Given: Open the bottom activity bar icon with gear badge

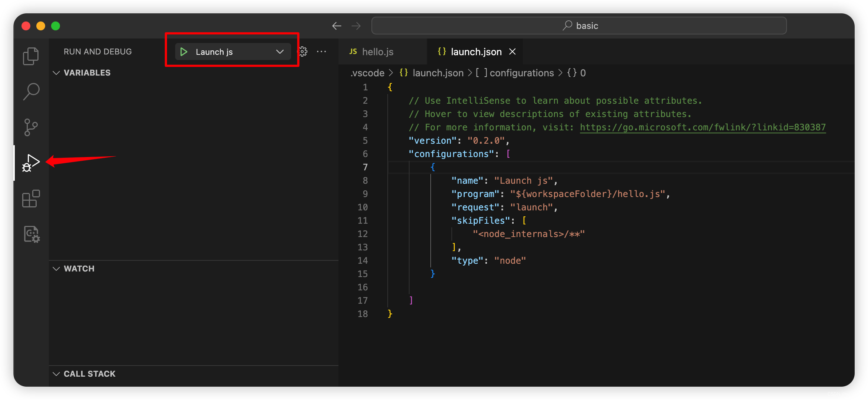Looking at the screenshot, I should click(31, 234).
